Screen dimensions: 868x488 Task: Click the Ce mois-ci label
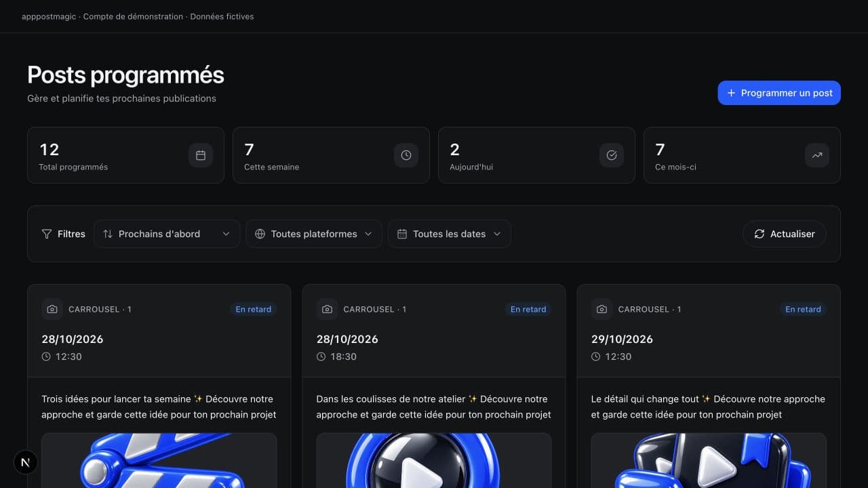click(x=675, y=167)
